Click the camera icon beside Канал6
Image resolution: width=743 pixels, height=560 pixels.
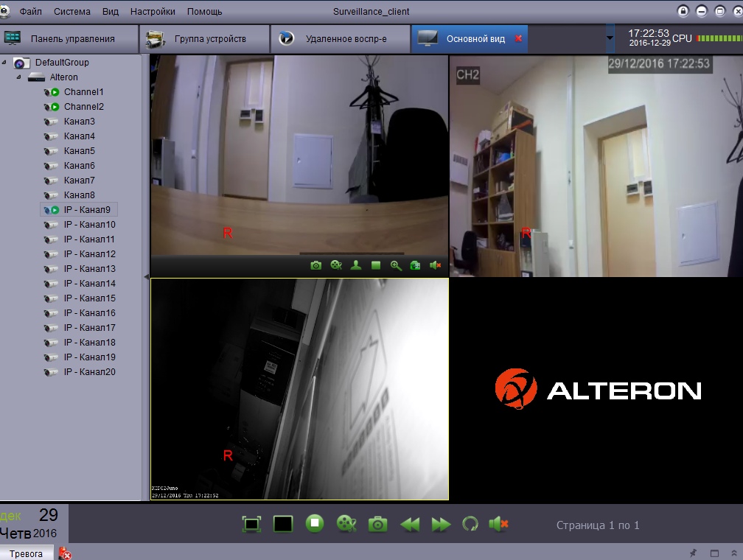(51, 166)
